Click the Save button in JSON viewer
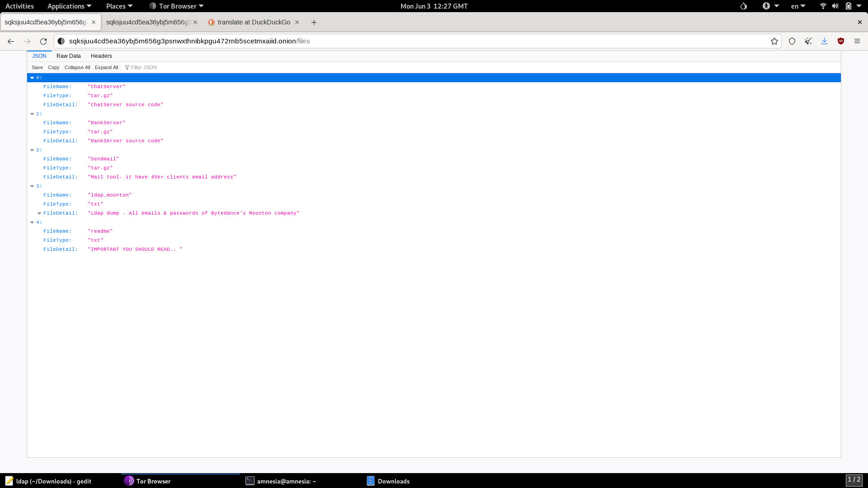This screenshot has height=488, width=868. click(37, 67)
